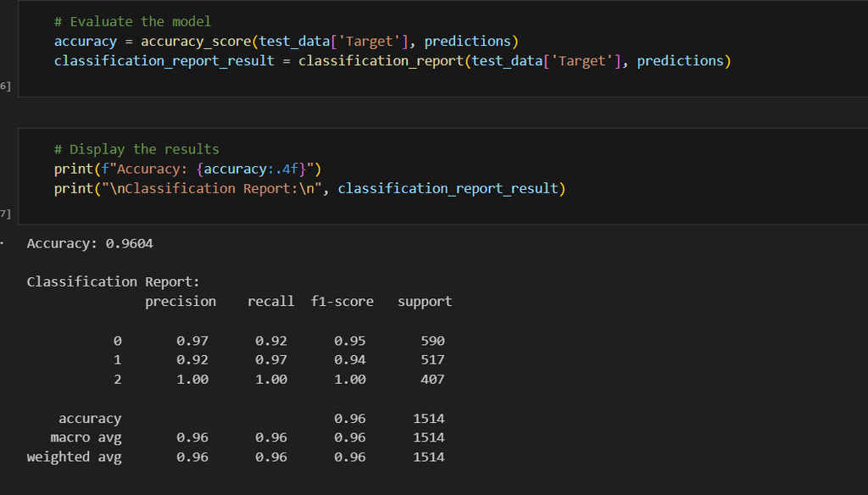Place cursor on accuracy_score function call
The width and height of the screenshot is (868, 495).
(196, 41)
